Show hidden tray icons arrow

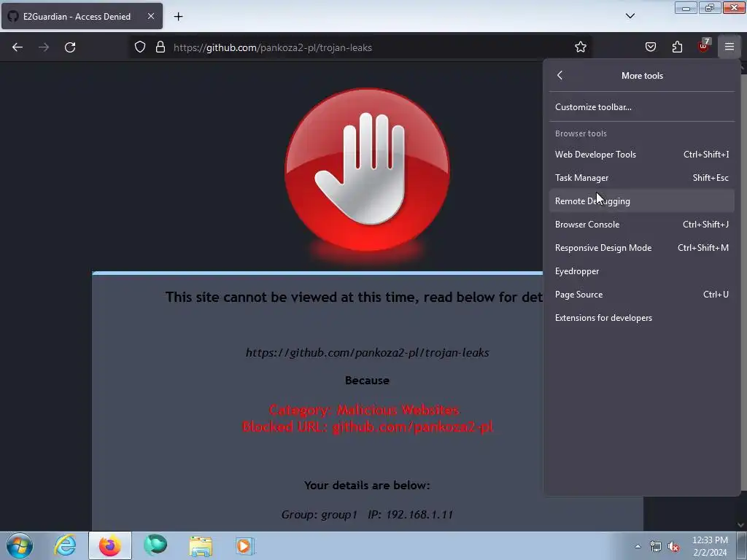click(638, 546)
